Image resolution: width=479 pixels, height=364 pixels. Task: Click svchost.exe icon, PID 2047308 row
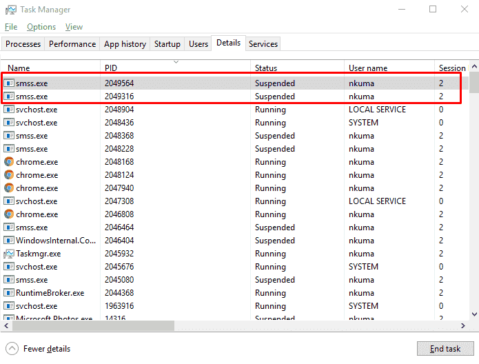[9, 201]
